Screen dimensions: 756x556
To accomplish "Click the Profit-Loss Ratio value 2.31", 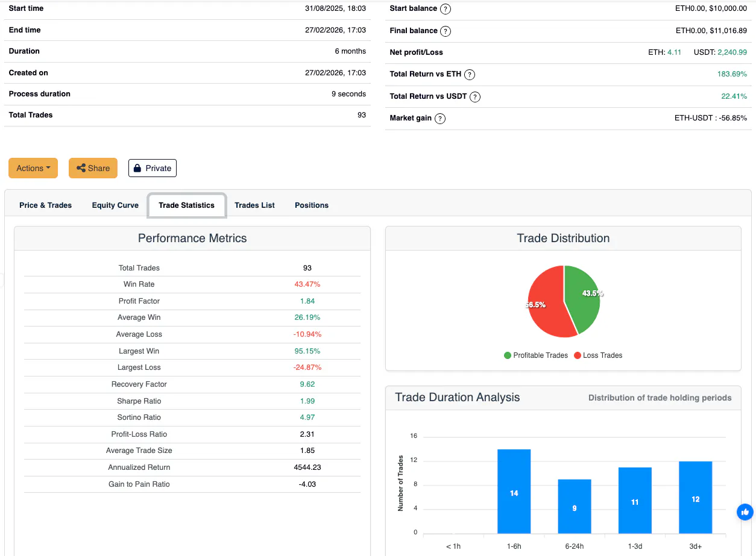I will click(x=307, y=434).
